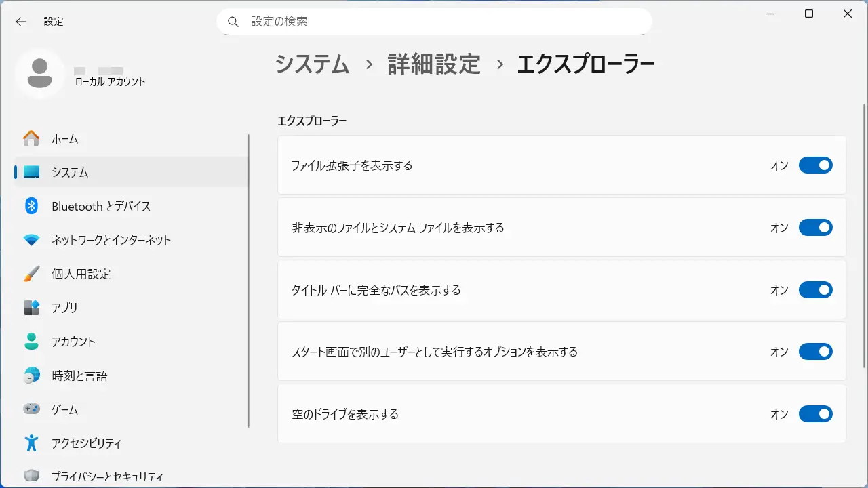868x488 pixels.
Task: Go to システム breadcrumb link
Action: point(312,64)
